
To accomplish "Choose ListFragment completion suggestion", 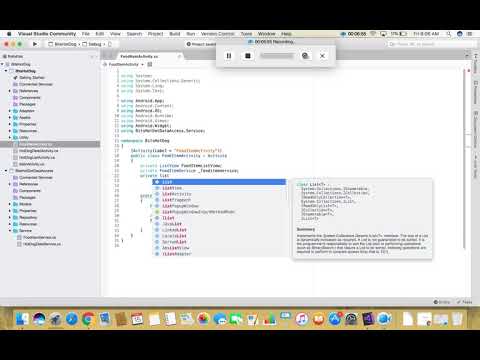I will (219, 200).
